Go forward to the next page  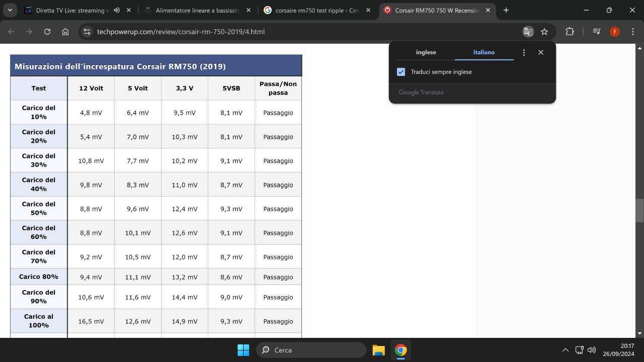click(29, 32)
